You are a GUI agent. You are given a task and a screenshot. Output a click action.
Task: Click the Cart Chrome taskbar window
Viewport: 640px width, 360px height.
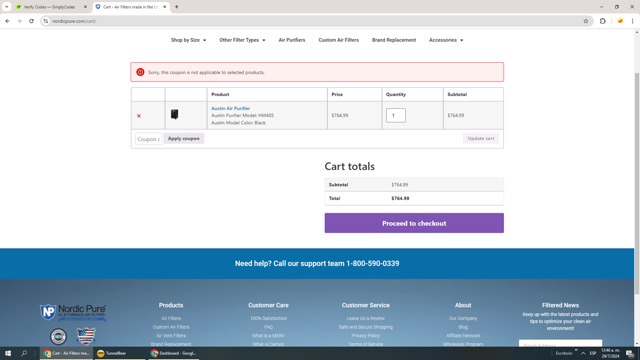[66, 353]
